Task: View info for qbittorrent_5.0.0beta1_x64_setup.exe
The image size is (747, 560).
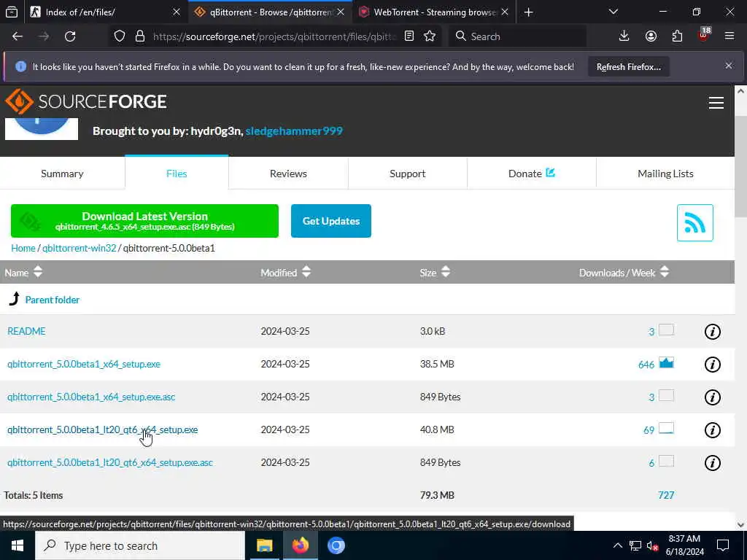Action: pos(712,365)
